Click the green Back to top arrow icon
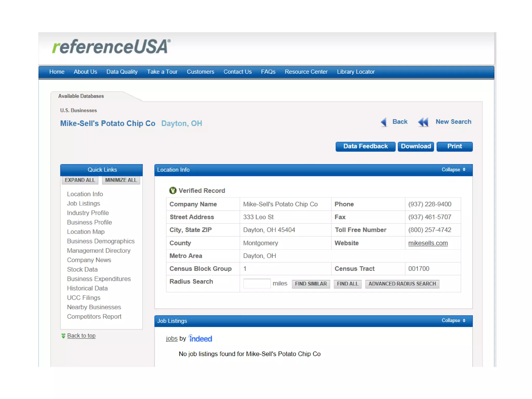This screenshot has height=399, width=532. tap(63, 336)
